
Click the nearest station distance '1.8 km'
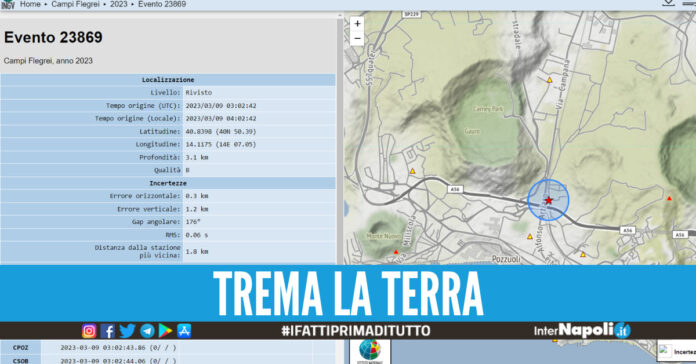pos(197,251)
